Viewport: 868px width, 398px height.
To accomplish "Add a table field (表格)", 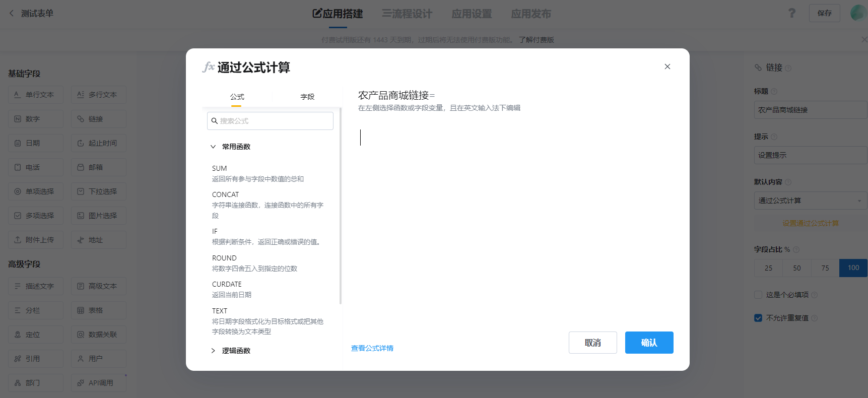I will pyautogui.click(x=99, y=310).
